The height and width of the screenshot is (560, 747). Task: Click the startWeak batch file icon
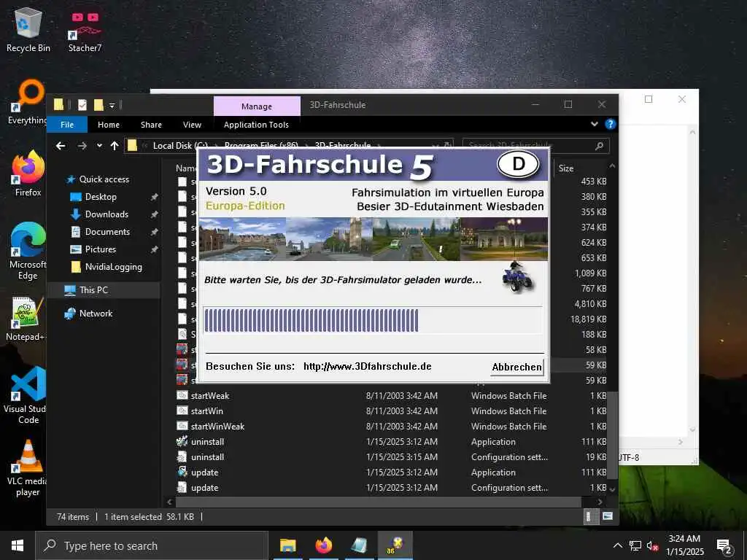182,395
